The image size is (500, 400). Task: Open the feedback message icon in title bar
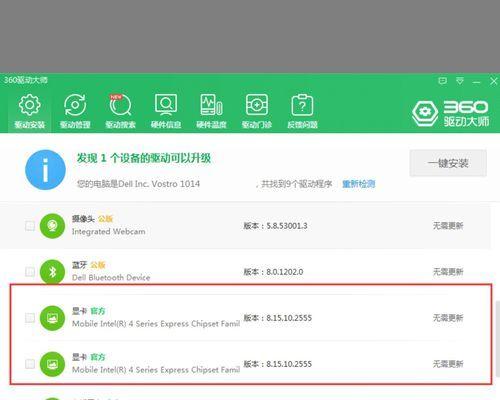click(442, 81)
